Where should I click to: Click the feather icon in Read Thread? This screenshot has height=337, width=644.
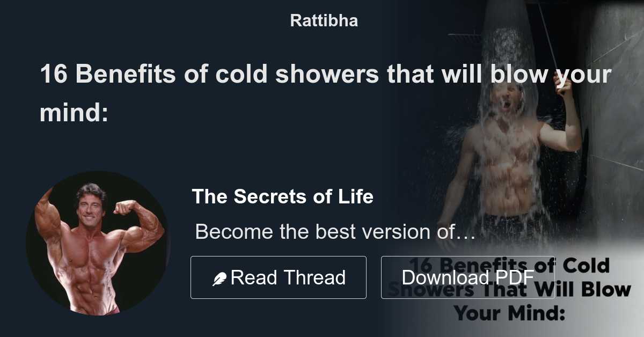coord(219,279)
